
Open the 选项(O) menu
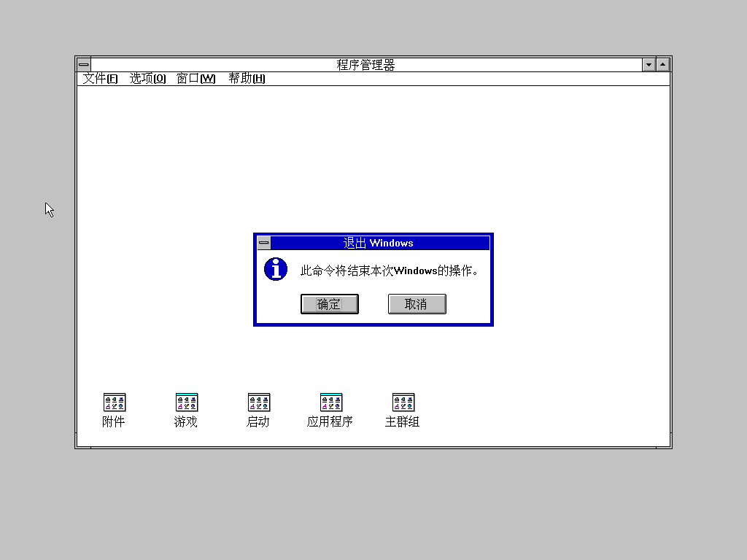pyautogui.click(x=147, y=79)
